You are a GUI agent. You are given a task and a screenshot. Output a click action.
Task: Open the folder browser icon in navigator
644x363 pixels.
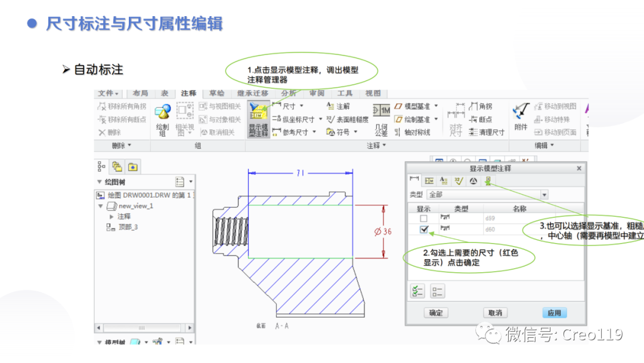point(117,167)
